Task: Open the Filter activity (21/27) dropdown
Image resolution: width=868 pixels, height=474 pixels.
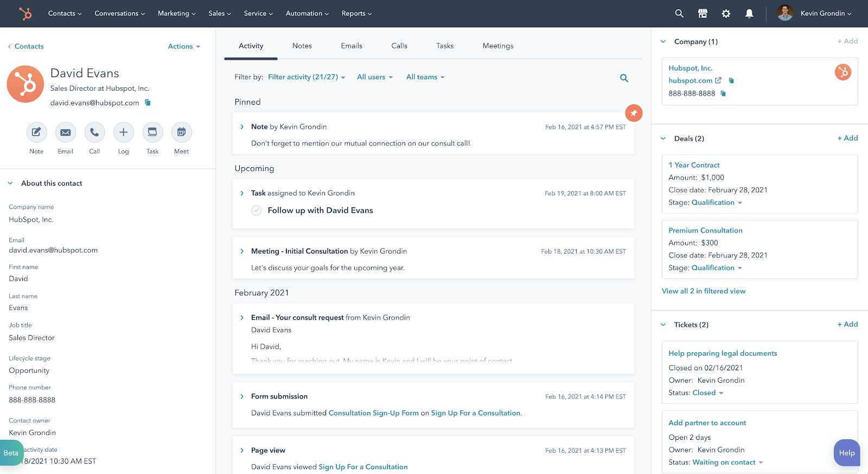Action: (x=307, y=77)
